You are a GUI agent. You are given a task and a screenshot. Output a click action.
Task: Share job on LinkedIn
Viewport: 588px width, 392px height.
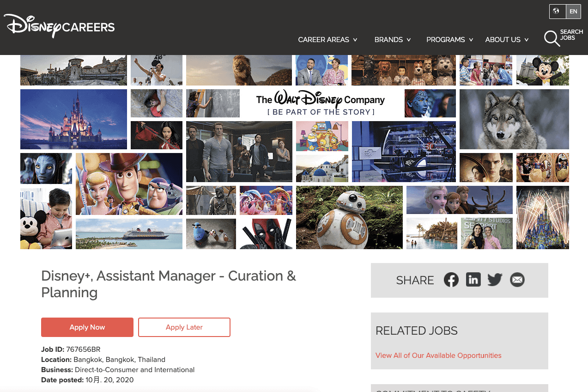pyautogui.click(x=473, y=280)
